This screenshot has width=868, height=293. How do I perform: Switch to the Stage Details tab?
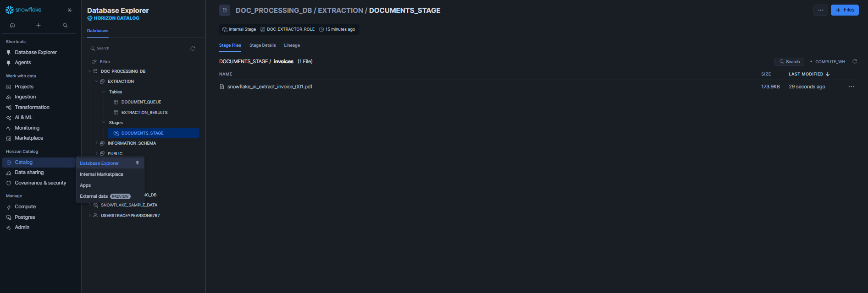[x=262, y=45]
